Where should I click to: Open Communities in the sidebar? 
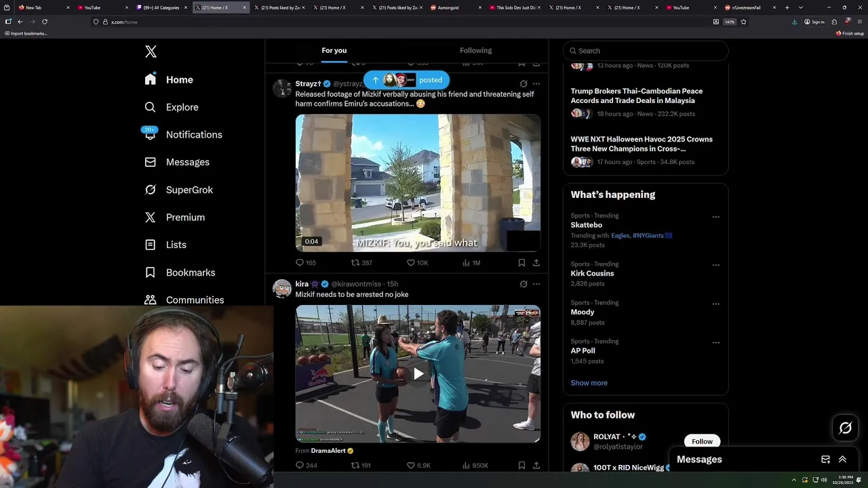coord(184,300)
